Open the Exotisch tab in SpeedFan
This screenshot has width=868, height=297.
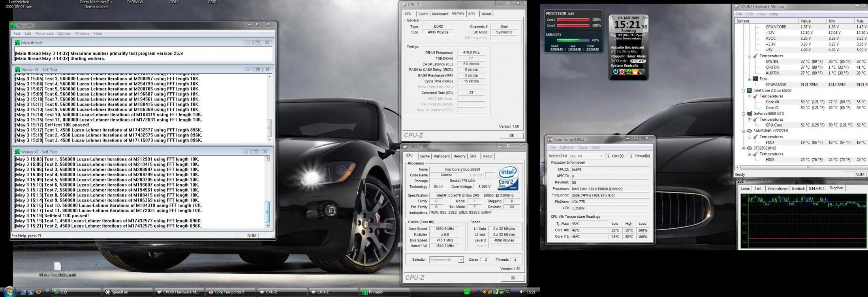[798, 189]
